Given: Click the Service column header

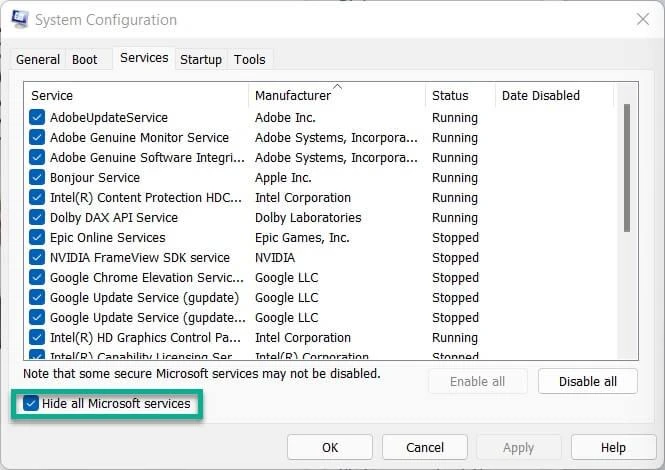Looking at the screenshot, I should tap(52, 96).
